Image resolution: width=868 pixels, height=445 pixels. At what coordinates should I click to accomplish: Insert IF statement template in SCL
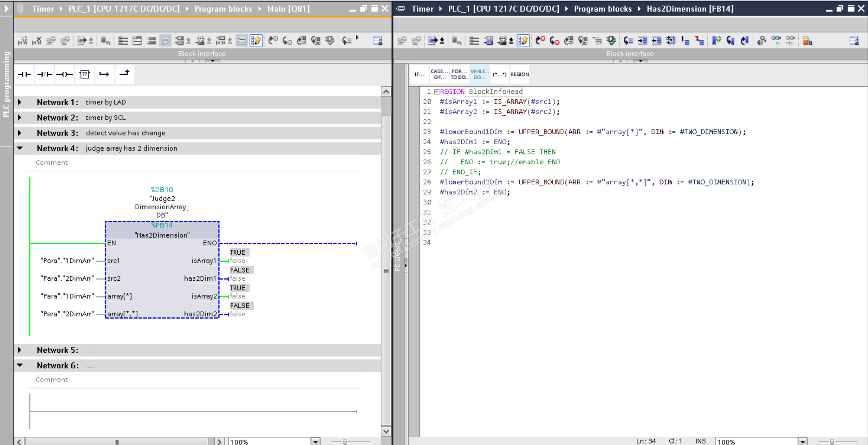click(419, 74)
